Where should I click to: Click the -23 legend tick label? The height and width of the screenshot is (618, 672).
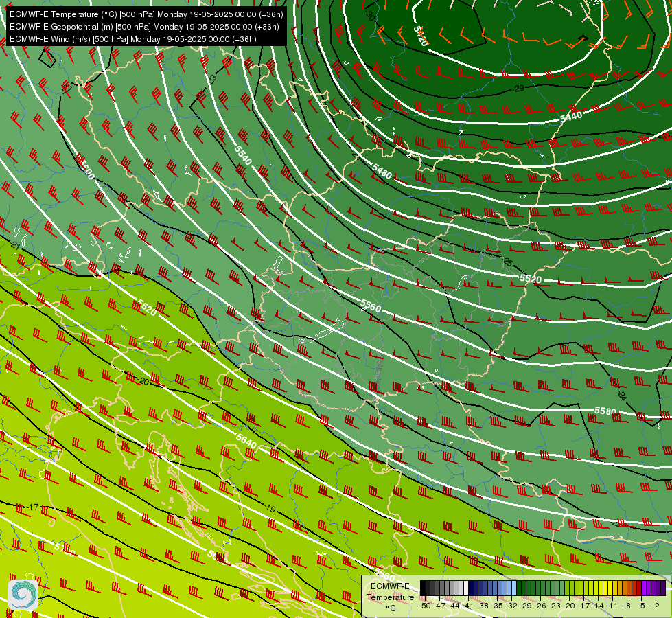555,606
